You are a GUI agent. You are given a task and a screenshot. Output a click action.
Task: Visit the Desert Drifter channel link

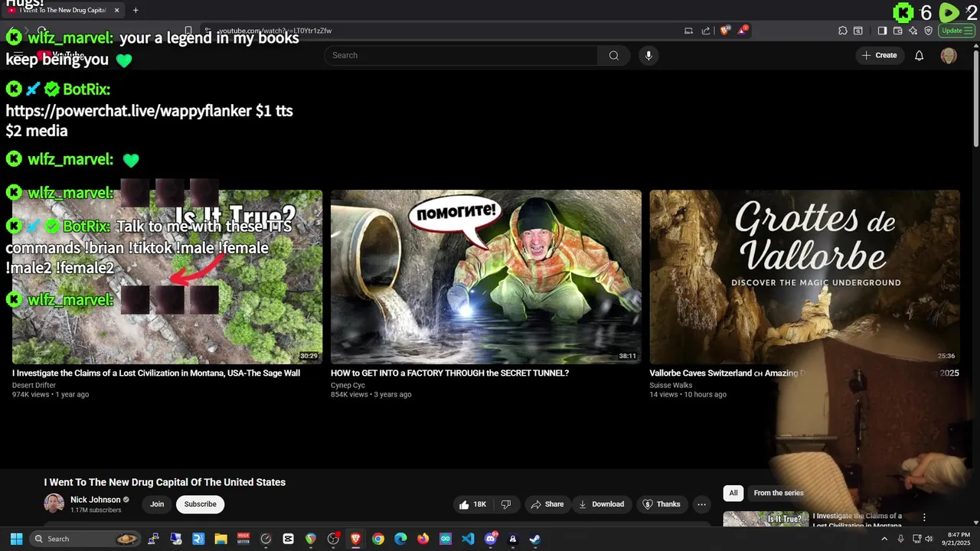point(34,386)
